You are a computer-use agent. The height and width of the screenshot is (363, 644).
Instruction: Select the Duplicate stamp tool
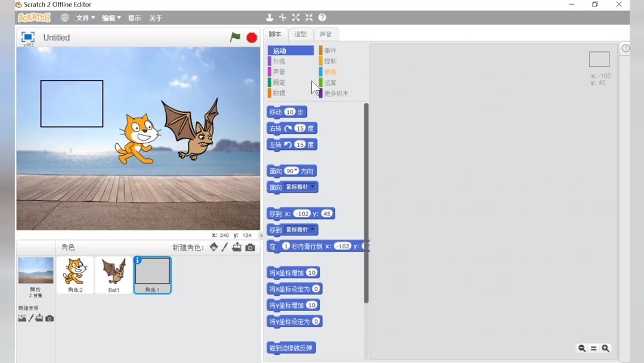[x=270, y=18]
